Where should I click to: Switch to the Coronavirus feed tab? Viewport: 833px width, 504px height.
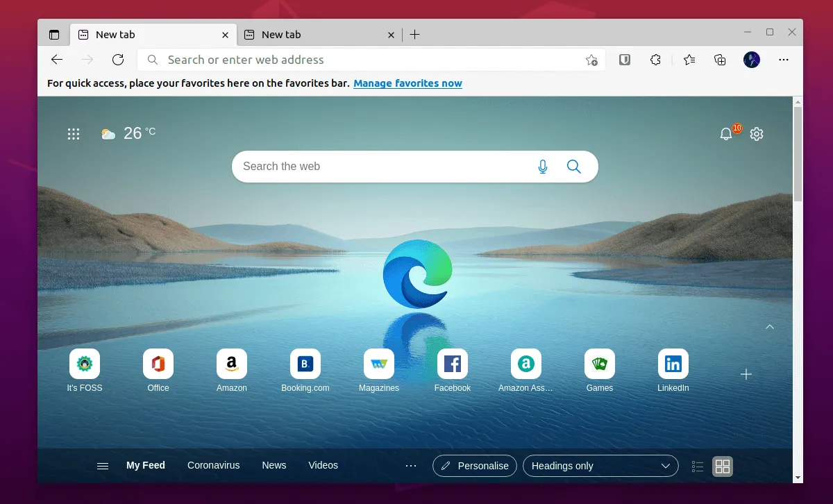pyautogui.click(x=213, y=465)
